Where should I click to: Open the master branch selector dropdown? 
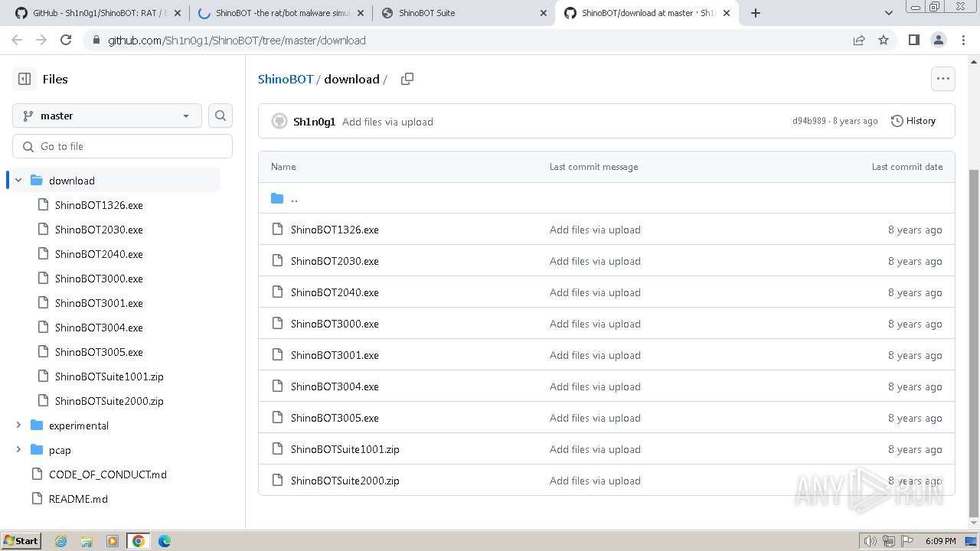(107, 116)
